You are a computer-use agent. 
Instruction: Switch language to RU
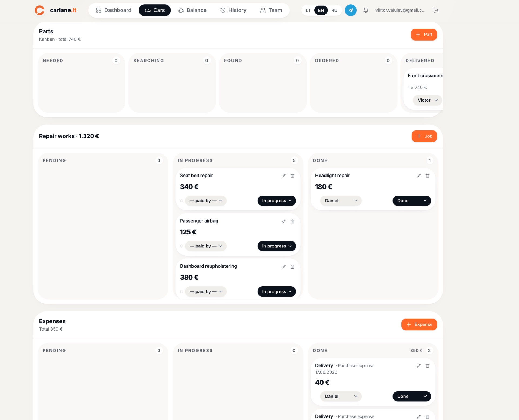334,10
